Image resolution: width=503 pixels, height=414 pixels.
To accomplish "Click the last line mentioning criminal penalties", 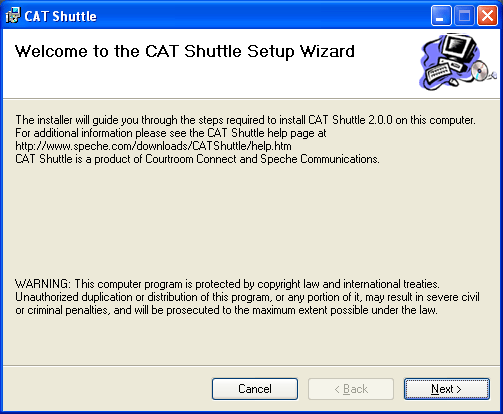I will [x=226, y=310].
